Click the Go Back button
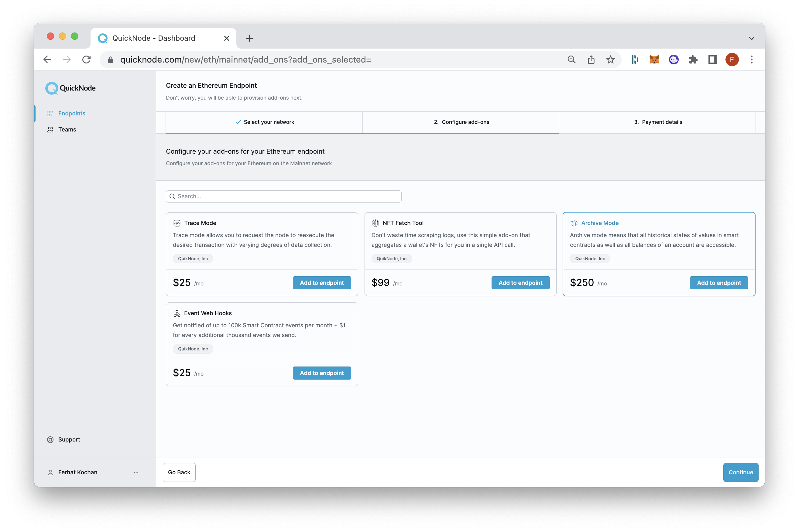The image size is (799, 532). pos(179,472)
